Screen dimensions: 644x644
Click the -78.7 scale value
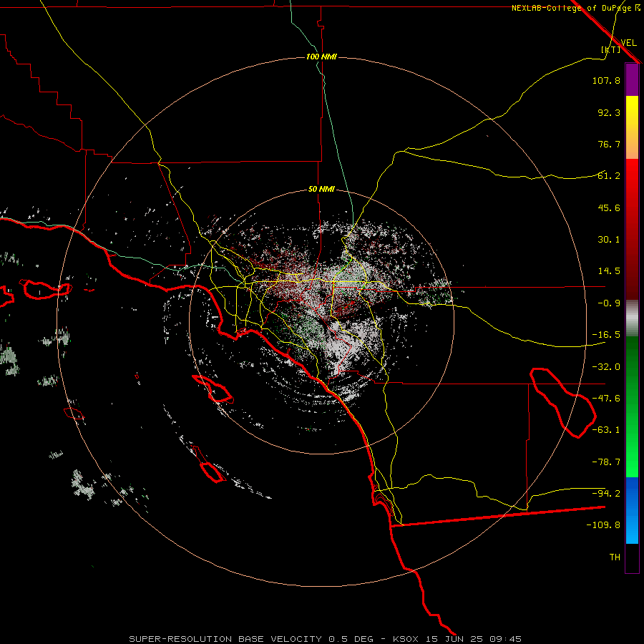pyautogui.click(x=606, y=462)
